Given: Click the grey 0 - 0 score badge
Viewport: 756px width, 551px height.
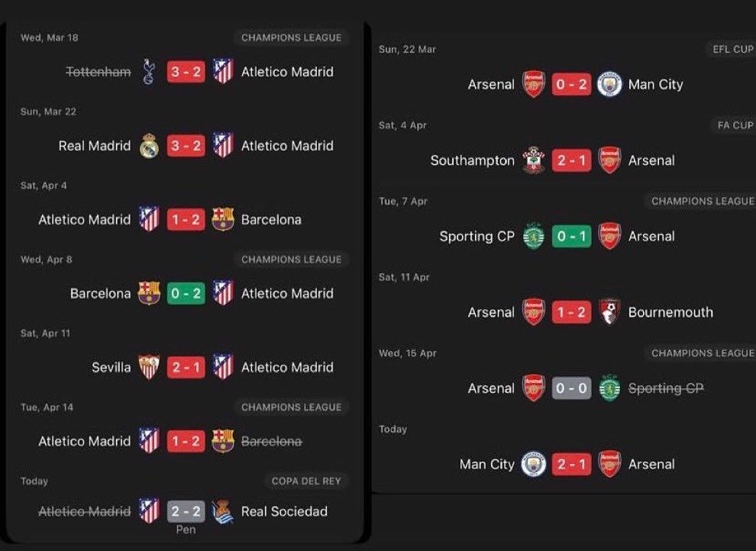Looking at the screenshot, I should [x=571, y=388].
